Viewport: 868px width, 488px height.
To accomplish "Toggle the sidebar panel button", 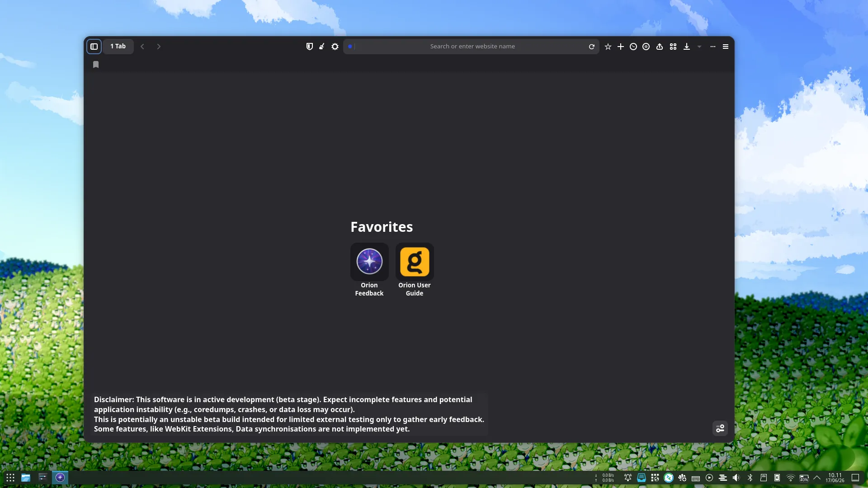I will coord(94,47).
